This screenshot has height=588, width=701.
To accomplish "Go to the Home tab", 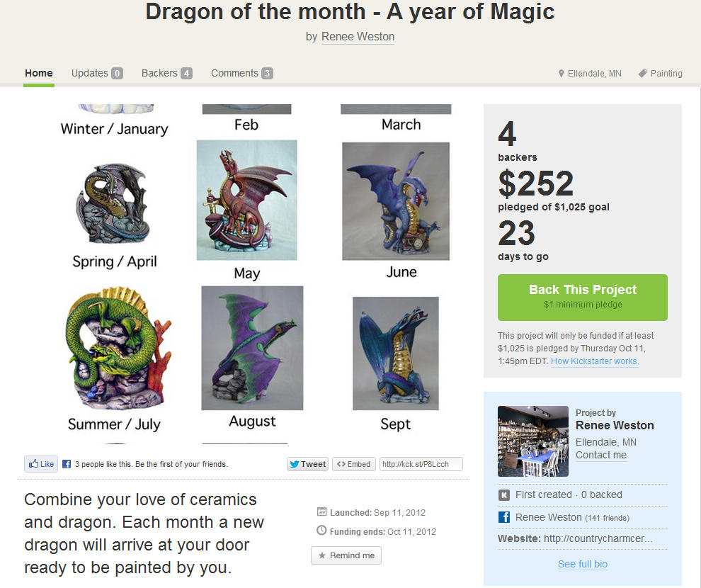I will click(x=38, y=73).
